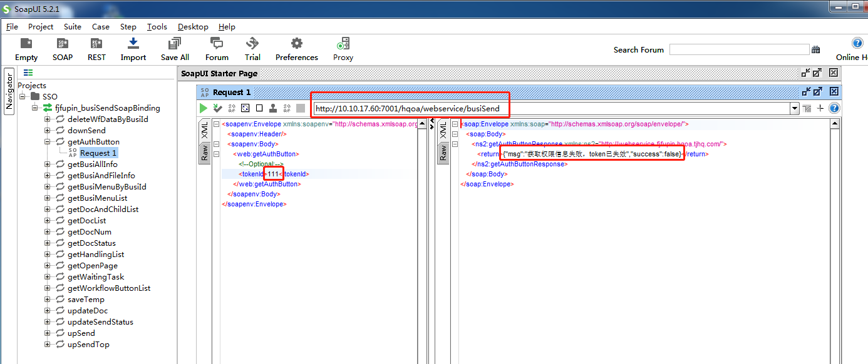This screenshot has width=868, height=364.
Task: Expand the downSend operation
Action: click(x=48, y=130)
